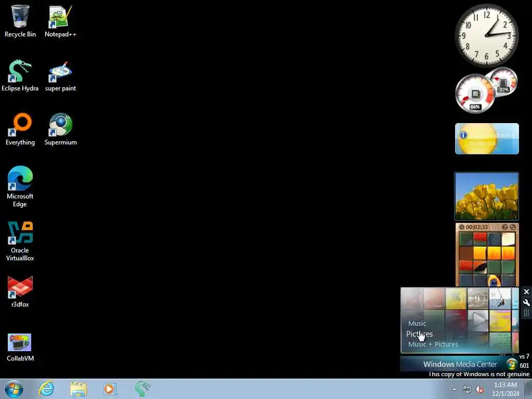Open the Windows Start menu orb

coord(14,389)
